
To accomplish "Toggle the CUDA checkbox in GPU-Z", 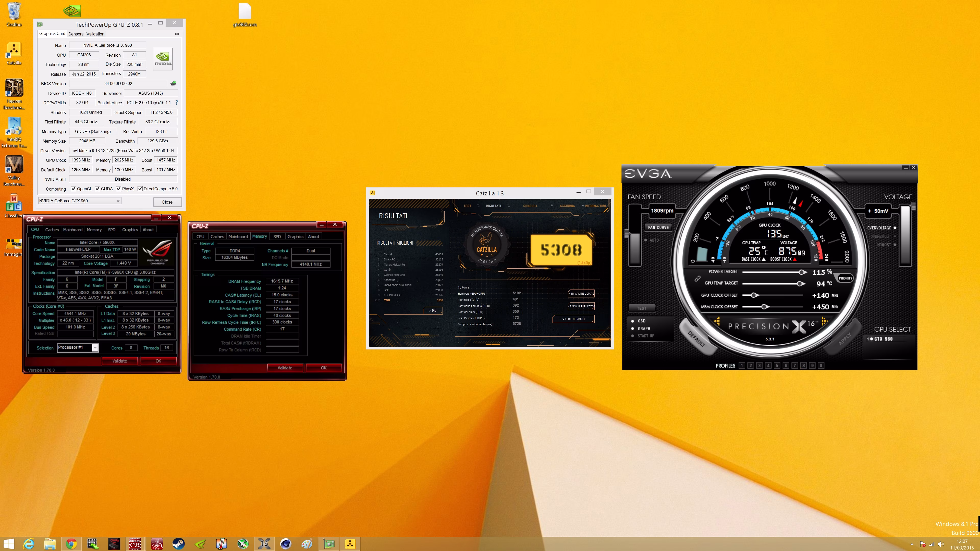I will 97,189.
